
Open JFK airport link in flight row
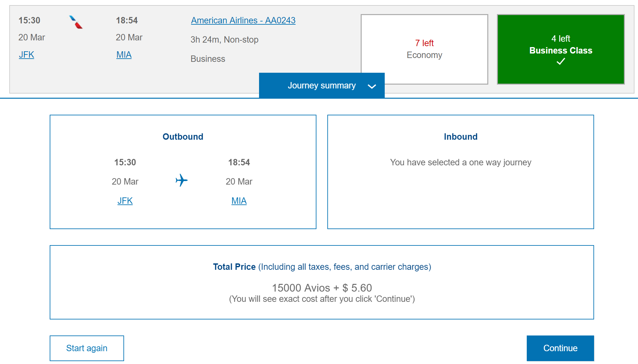pyautogui.click(x=26, y=55)
